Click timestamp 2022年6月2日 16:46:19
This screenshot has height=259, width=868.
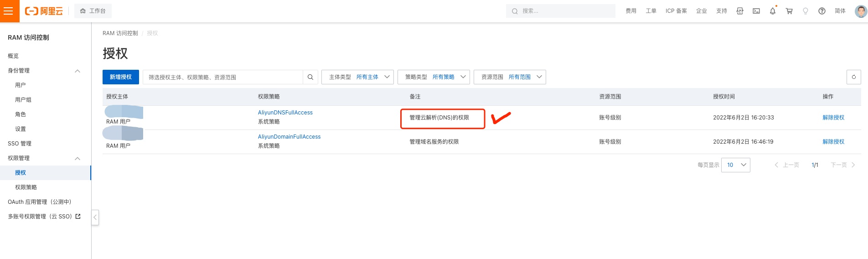point(744,142)
